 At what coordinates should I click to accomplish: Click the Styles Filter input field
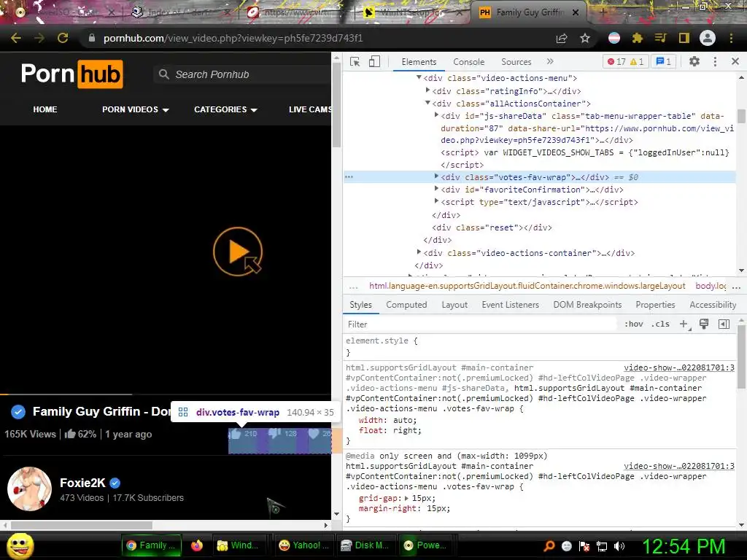pyautogui.click(x=481, y=324)
